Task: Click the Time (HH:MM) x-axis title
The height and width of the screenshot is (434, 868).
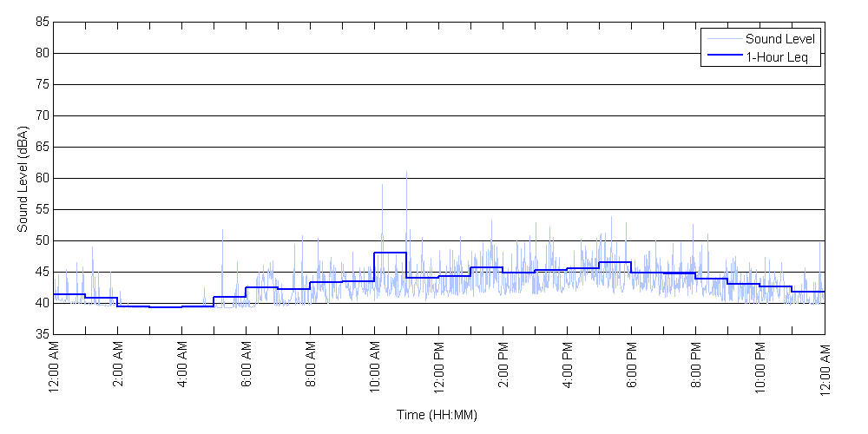Action: point(437,415)
